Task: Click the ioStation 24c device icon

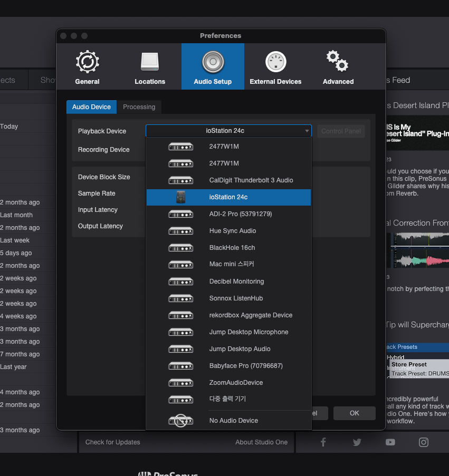Action: pos(181,197)
